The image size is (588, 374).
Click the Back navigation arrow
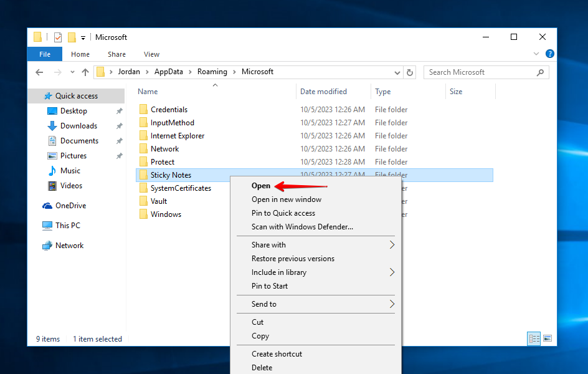[39, 72]
